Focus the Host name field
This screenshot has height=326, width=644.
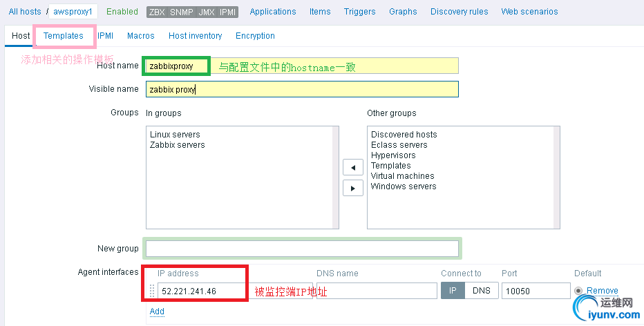coord(302,66)
